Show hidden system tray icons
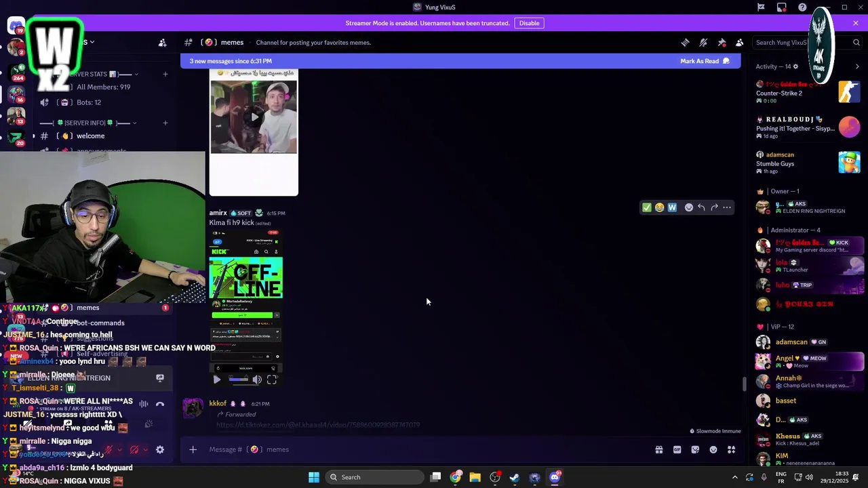The height and width of the screenshot is (488, 868). coord(734,477)
